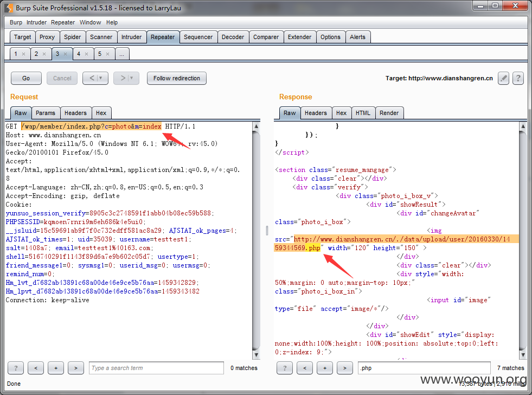The height and width of the screenshot is (395, 532).
Task: Switch to the Sequencer tab
Action: pos(198,37)
